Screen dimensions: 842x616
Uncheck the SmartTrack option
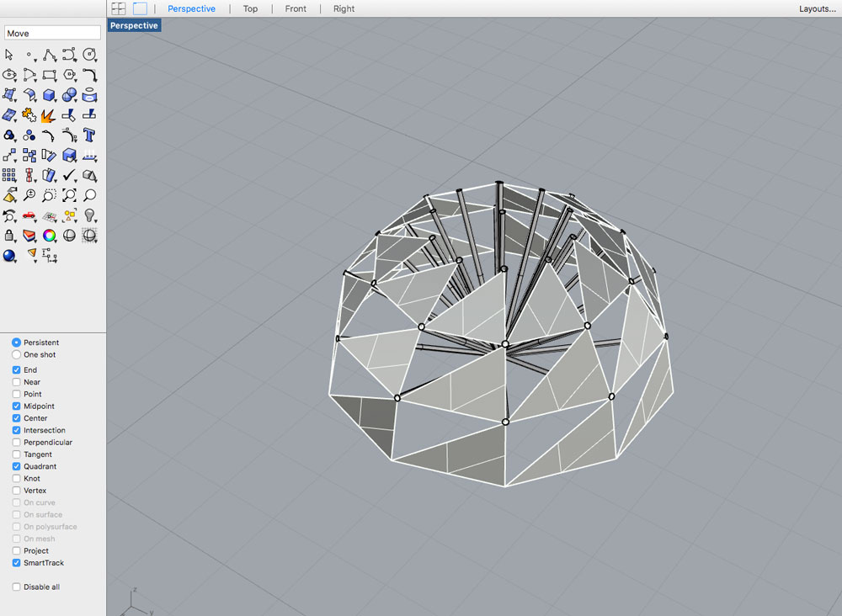point(16,563)
